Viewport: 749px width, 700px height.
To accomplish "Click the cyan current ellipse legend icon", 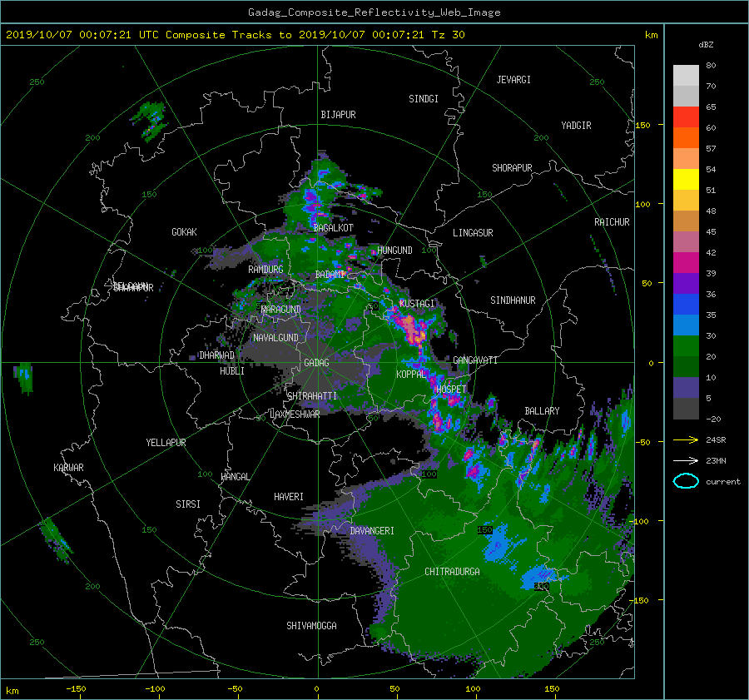I will point(686,481).
